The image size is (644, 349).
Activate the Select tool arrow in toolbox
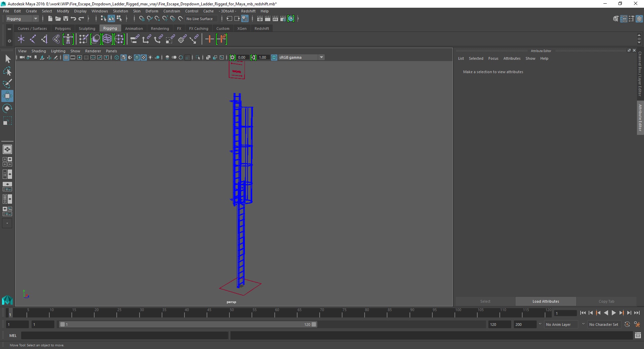point(7,59)
